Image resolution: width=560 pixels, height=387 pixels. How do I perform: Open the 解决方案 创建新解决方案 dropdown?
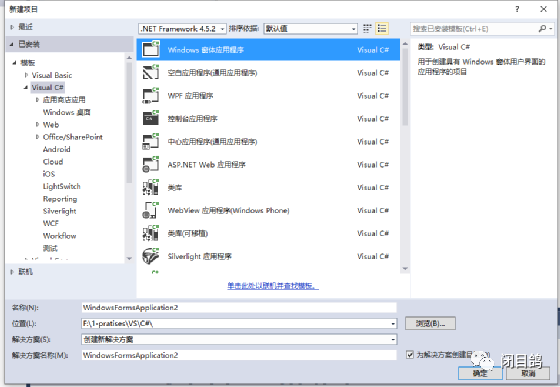click(x=239, y=339)
